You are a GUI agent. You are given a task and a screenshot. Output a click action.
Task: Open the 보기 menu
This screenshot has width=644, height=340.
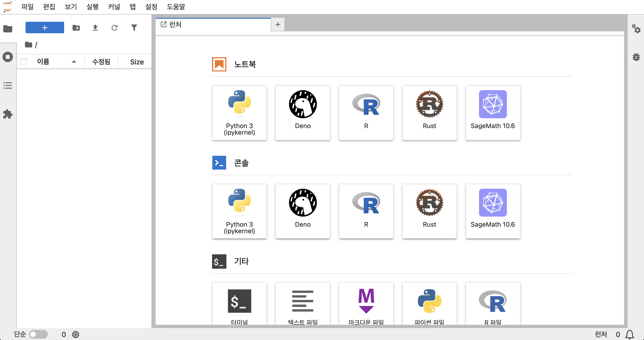click(71, 7)
